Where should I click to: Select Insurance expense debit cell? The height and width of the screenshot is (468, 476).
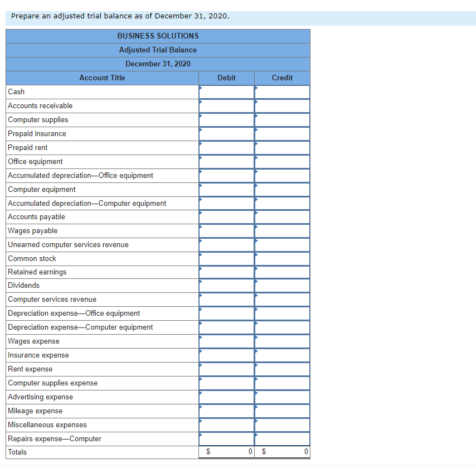click(x=226, y=356)
